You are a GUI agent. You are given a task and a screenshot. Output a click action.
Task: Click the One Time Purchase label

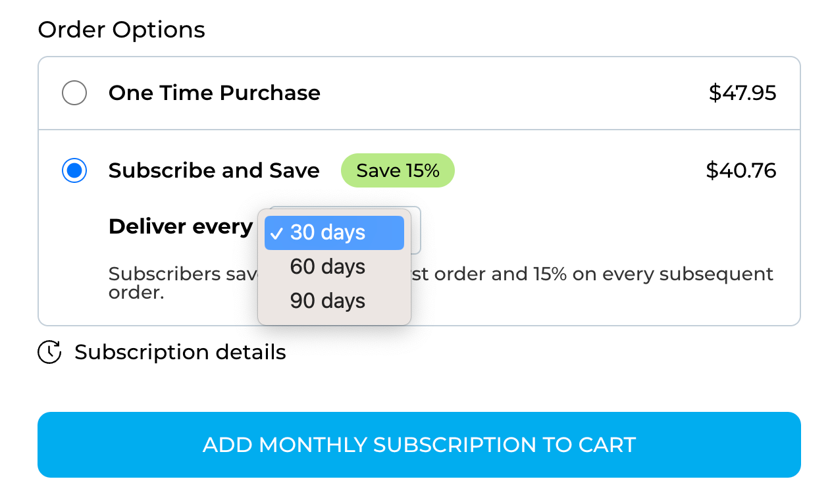click(x=214, y=93)
